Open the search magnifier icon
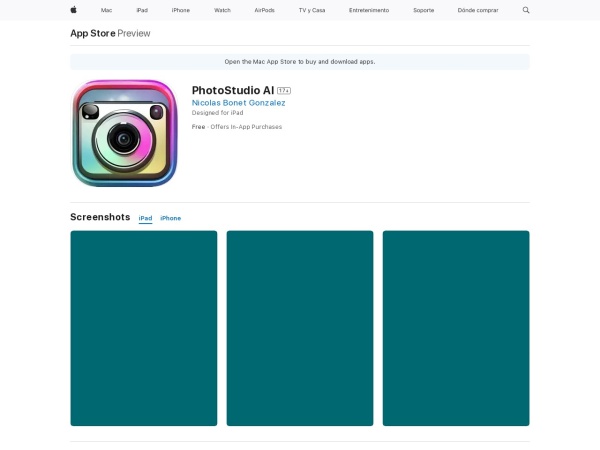Screen dimensions: 600x450 (526, 10)
